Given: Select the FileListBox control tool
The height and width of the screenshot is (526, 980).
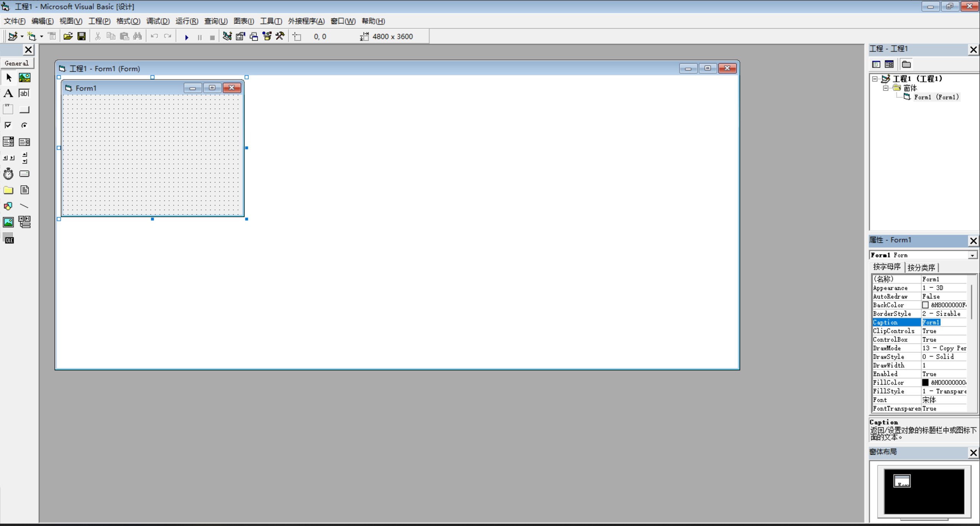Looking at the screenshot, I should [x=24, y=190].
